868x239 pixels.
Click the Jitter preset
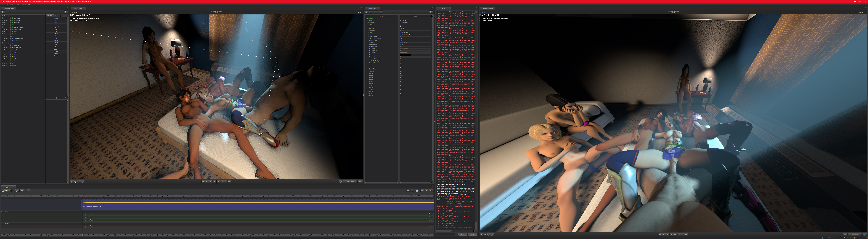coord(56,38)
